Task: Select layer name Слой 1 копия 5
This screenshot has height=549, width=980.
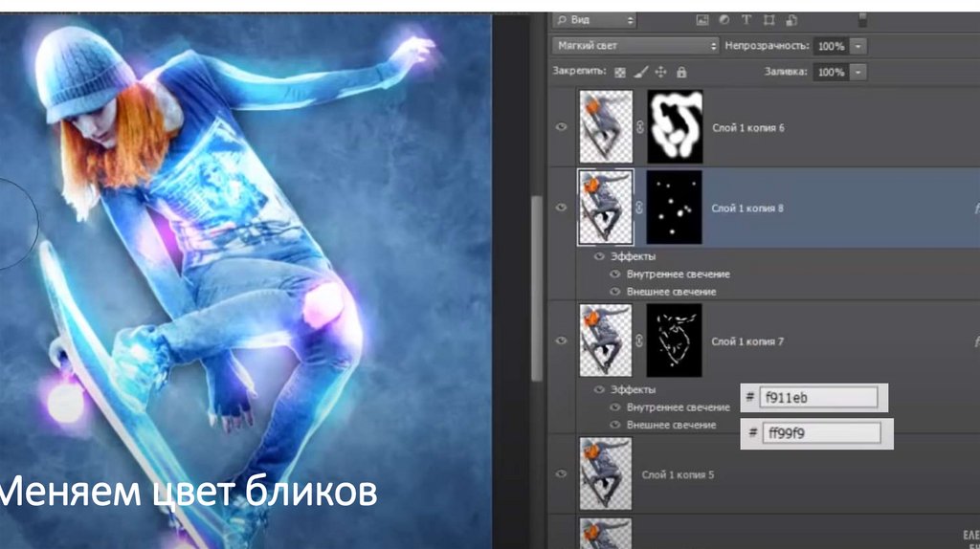Action: click(x=678, y=474)
